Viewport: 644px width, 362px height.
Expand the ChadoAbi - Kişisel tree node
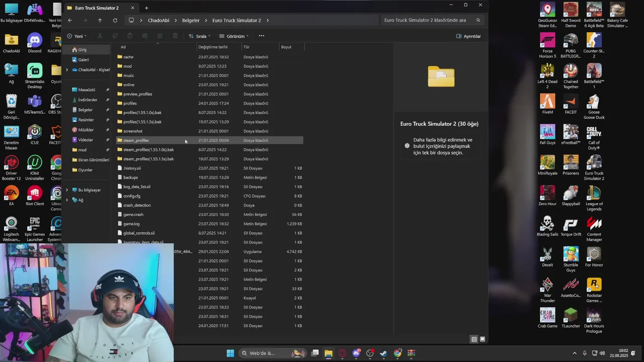67,70
